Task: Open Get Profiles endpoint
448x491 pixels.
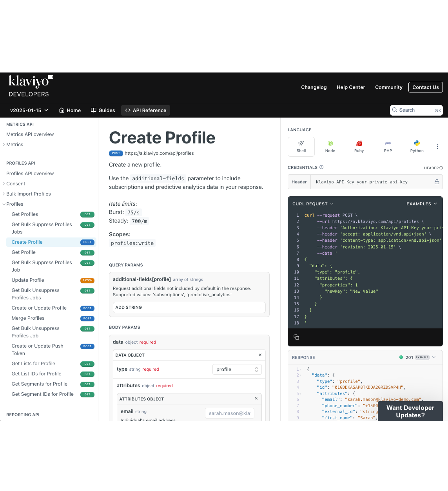Action: [51, 214]
